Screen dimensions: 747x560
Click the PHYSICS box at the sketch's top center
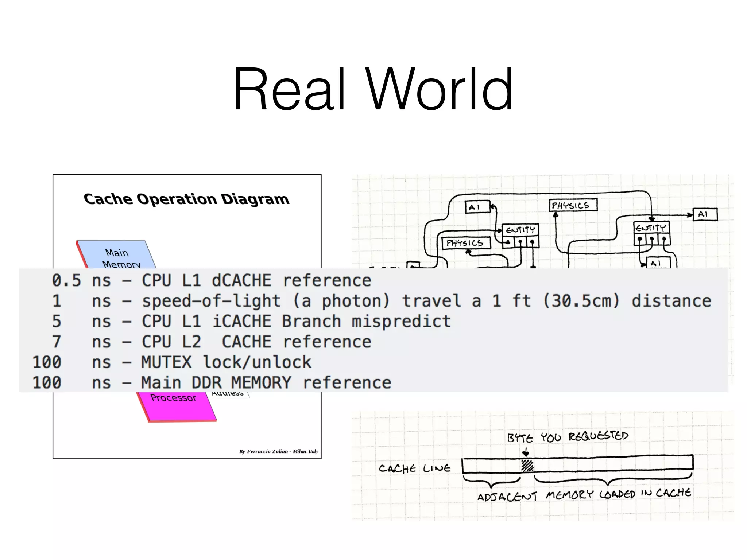573,205
